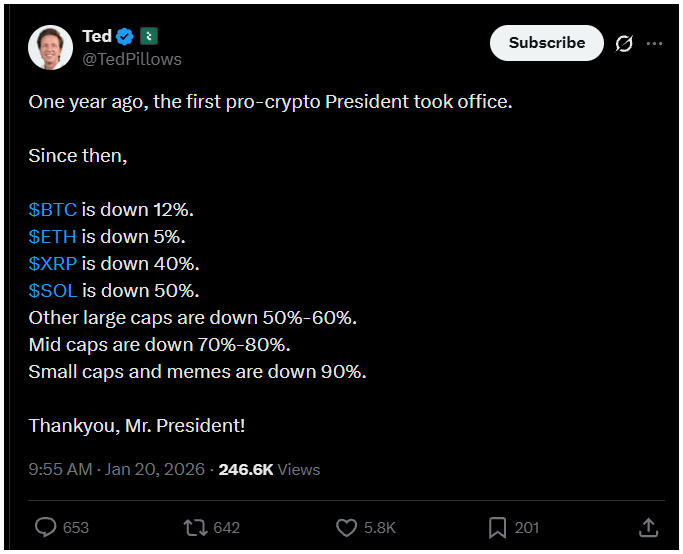Click the reply speech bubble icon
This screenshot has width=683, height=554.
tap(46, 527)
